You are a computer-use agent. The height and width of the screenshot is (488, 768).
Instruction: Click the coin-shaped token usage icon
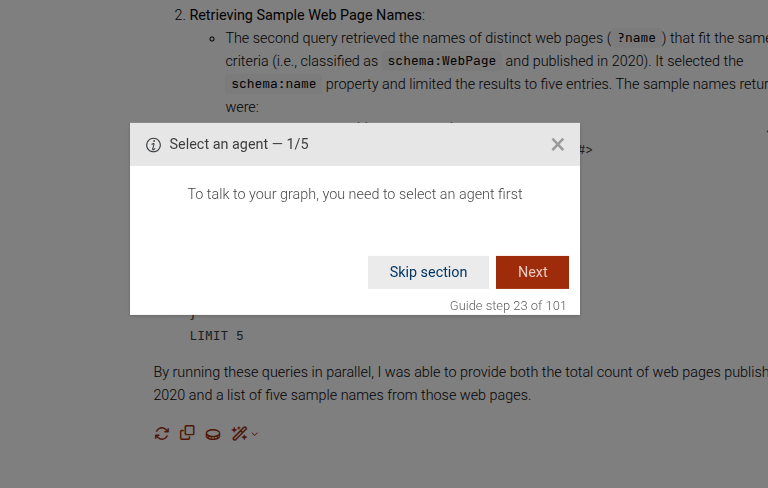(213, 434)
